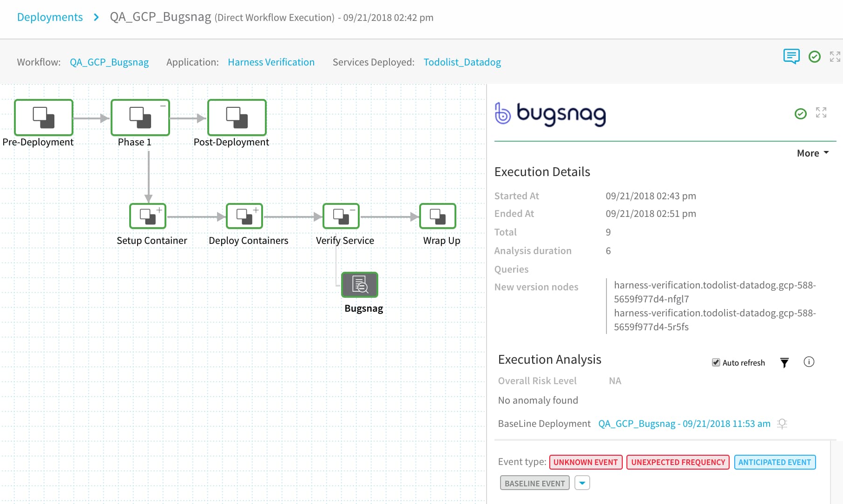Viewport: 843px width, 504px height.
Task: Open the Todolist_Datadog service link
Action: click(462, 62)
